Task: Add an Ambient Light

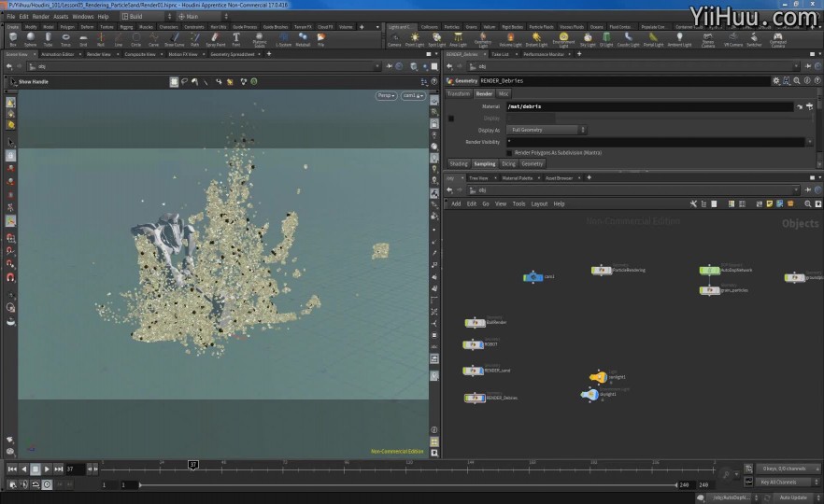Action: [x=679, y=39]
